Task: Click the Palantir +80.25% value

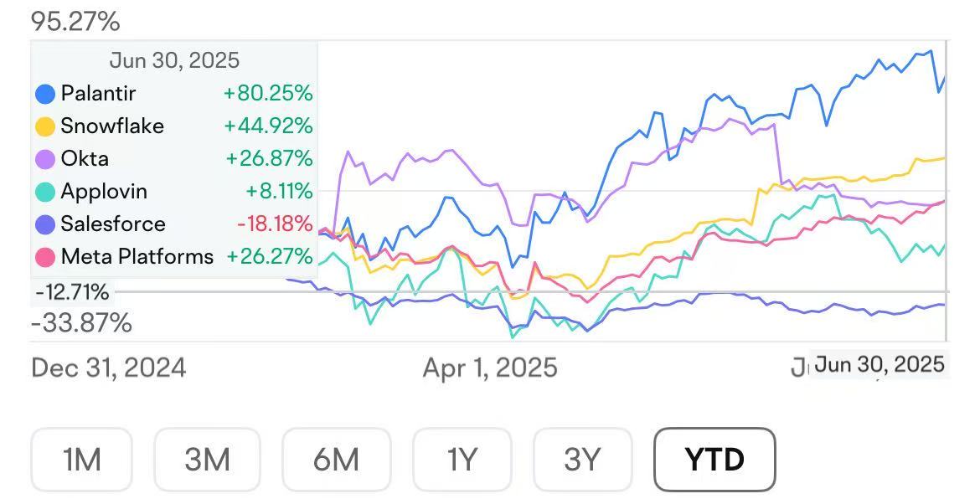Action: pos(268,94)
